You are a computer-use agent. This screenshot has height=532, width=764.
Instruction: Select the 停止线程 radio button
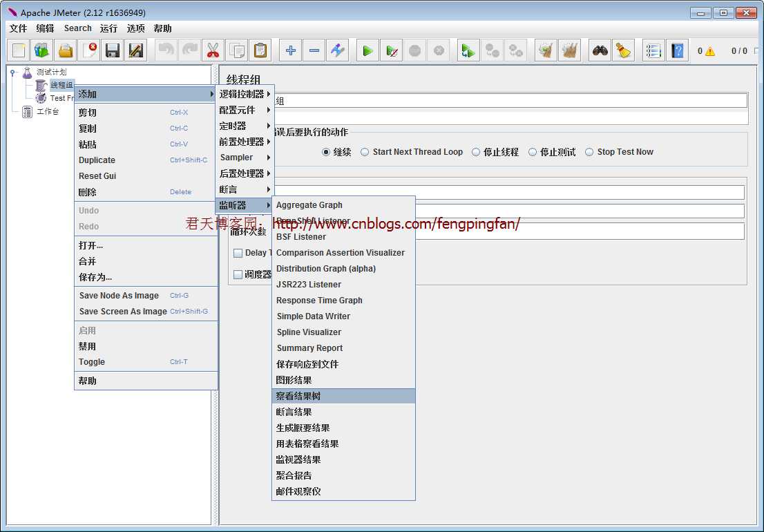coord(475,152)
